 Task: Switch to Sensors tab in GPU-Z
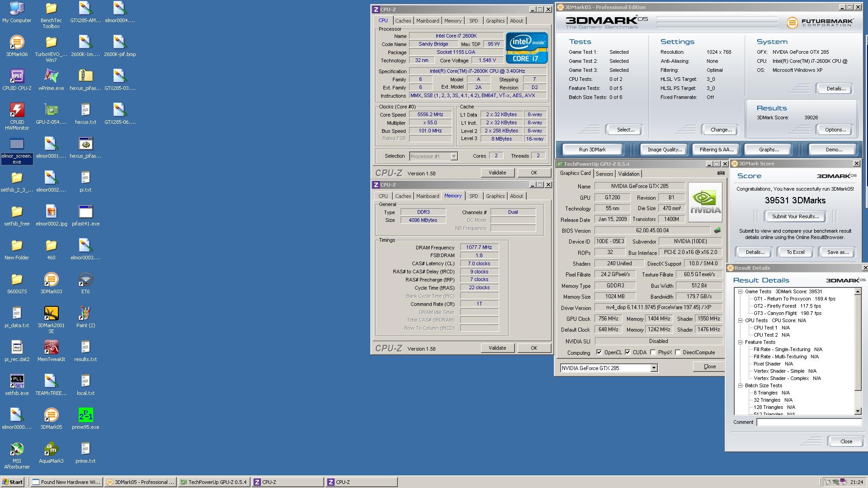604,174
